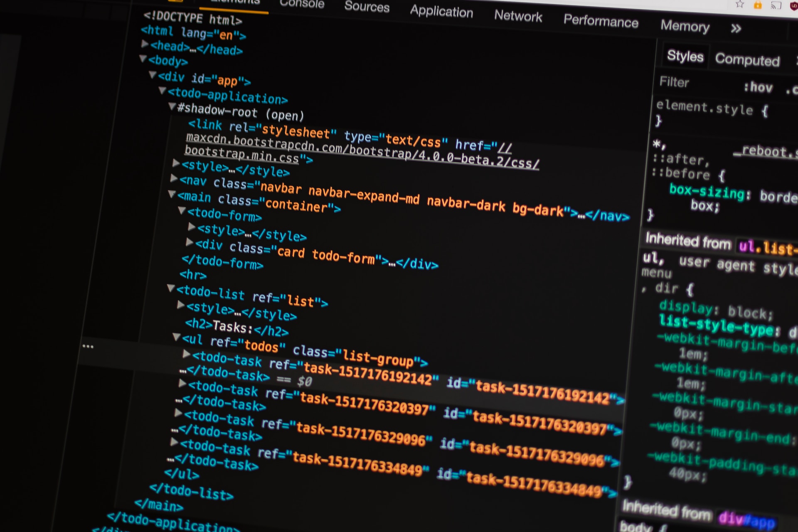Click the more options chevron icon
This screenshot has height=532, width=798.
[x=736, y=28]
